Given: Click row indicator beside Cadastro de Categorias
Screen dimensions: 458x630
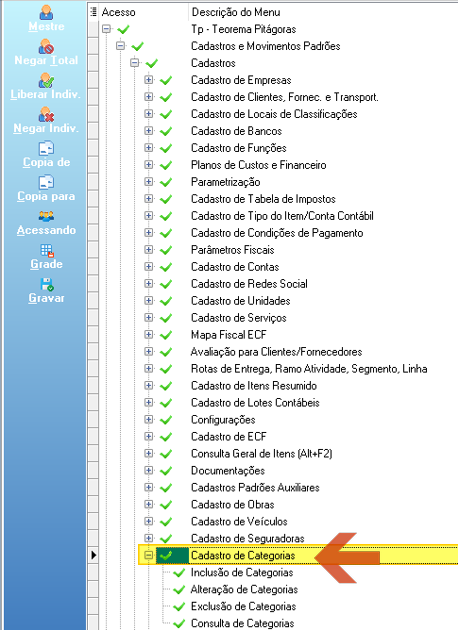Looking at the screenshot, I should [x=93, y=555].
